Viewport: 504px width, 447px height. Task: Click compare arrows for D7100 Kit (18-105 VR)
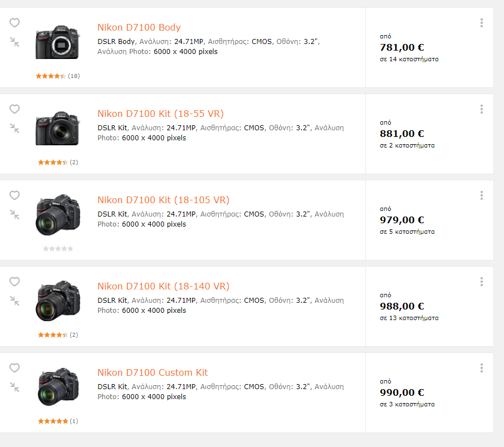click(14, 214)
